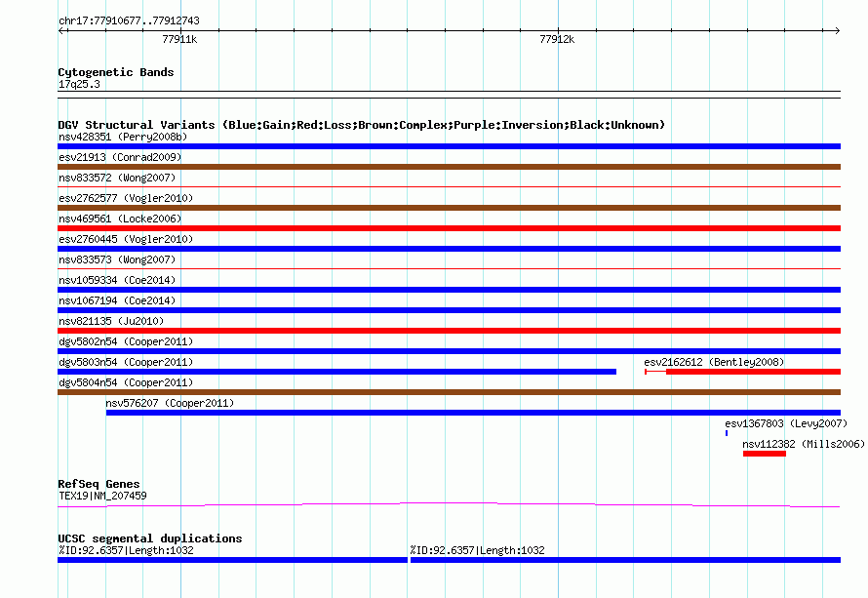
Task: Select the second %ID:92.6357|Length:1032 label
Action: (477, 550)
